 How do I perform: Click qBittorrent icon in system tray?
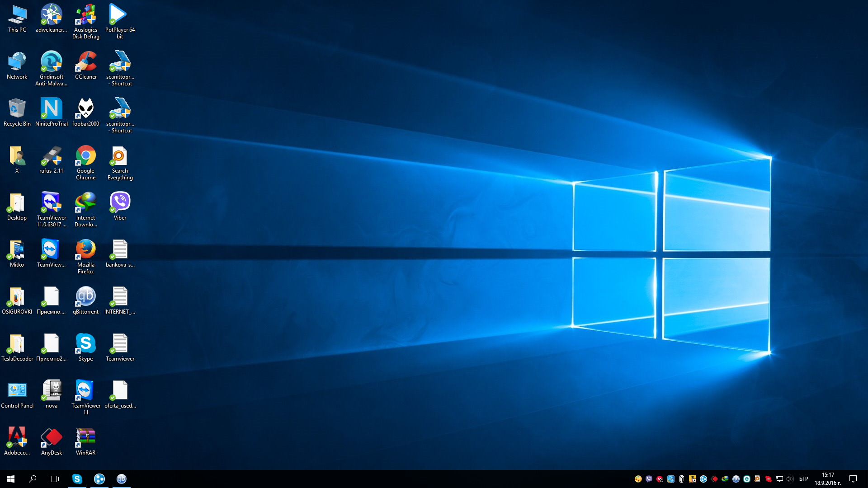pyautogui.click(x=736, y=479)
